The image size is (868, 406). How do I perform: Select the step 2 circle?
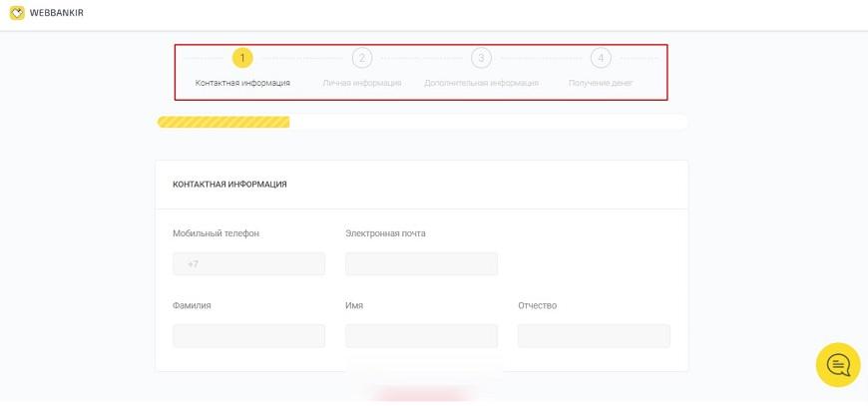pyautogui.click(x=362, y=58)
